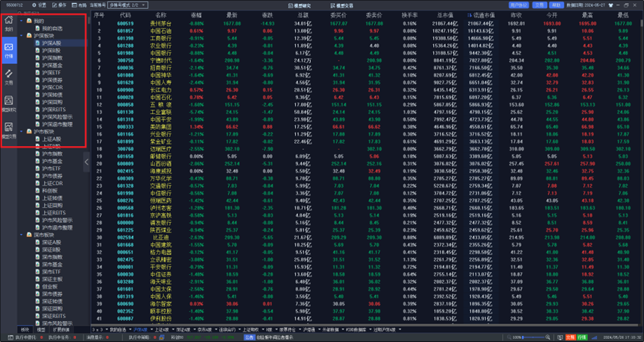Image resolution: width=644 pixels, height=342 pixels.
Task: Click the 比亚迪 stock name in row 30
Action: point(161,238)
